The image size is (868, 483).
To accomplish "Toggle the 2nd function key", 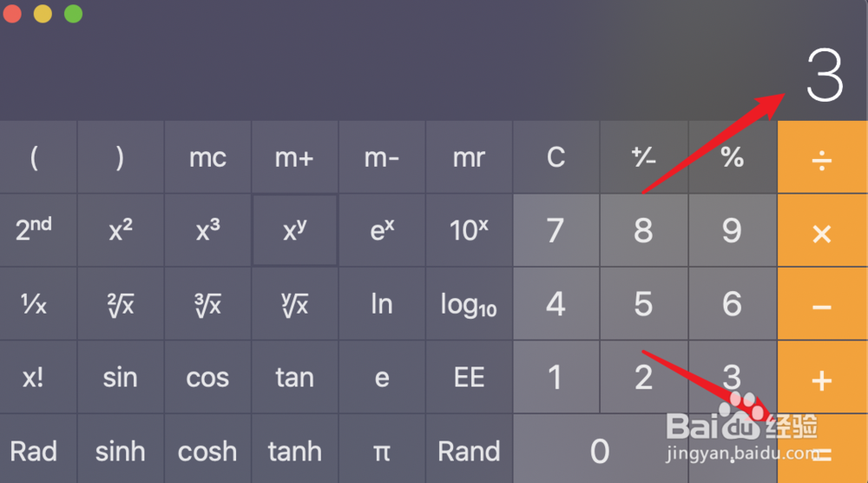I will pyautogui.click(x=35, y=230).
